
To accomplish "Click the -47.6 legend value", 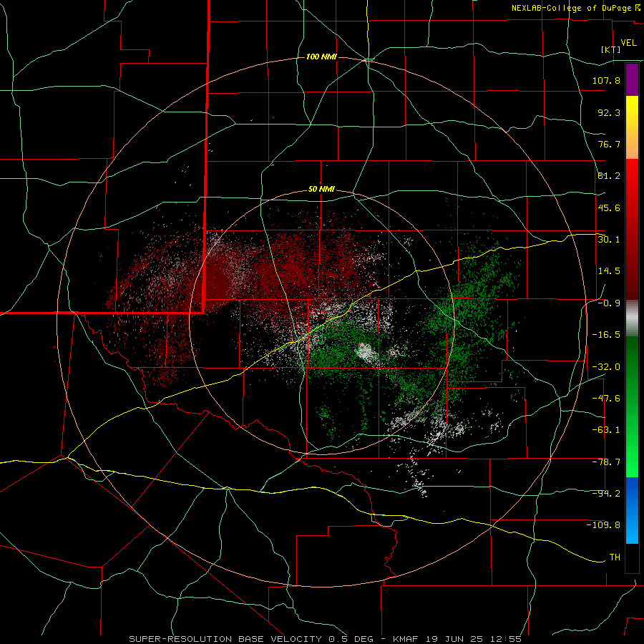I will click(x=606, y=399).
